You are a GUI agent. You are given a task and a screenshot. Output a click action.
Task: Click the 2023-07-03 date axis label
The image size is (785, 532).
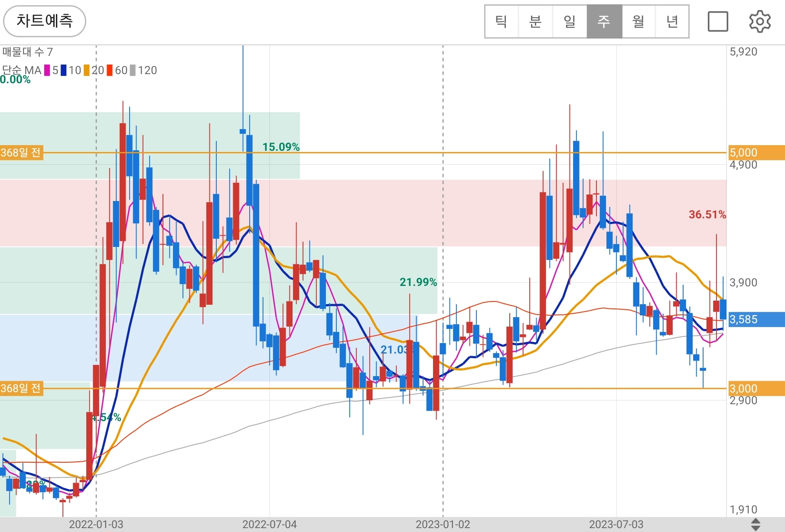(x=616, y=524)
